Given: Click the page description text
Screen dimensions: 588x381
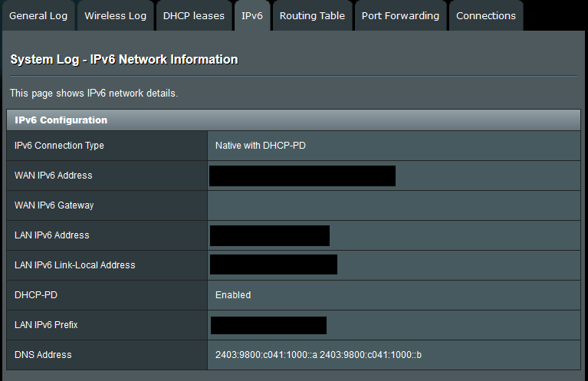Looking at the screenshot, I should pyautogui.click(x=94, y=94).
